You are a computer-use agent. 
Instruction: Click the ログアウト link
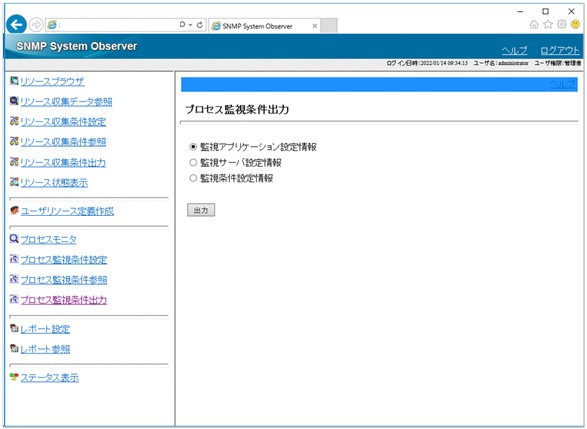560,50
